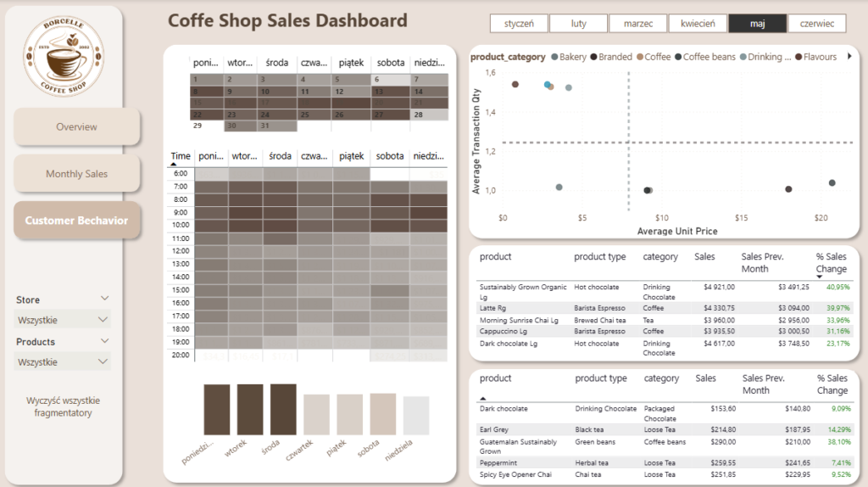The width and height of the screenshot is (868, 487).
Task: Switch month filter to czerwiec
Action: pos(816,24)
